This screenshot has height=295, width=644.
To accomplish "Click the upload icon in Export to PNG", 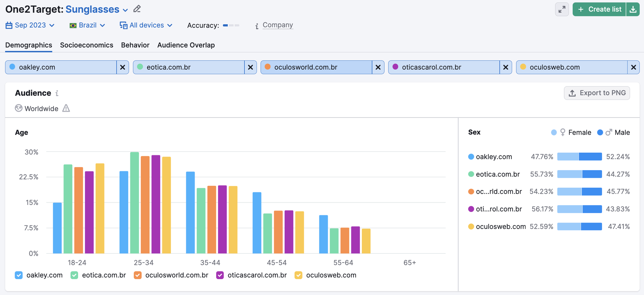I will pyautogui.click(x=572, y=93).
